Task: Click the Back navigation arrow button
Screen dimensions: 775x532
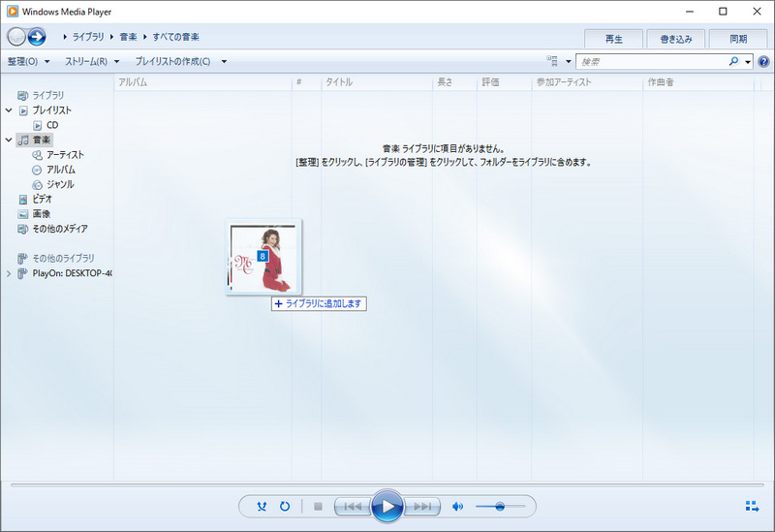Action: tap(16, 36)
